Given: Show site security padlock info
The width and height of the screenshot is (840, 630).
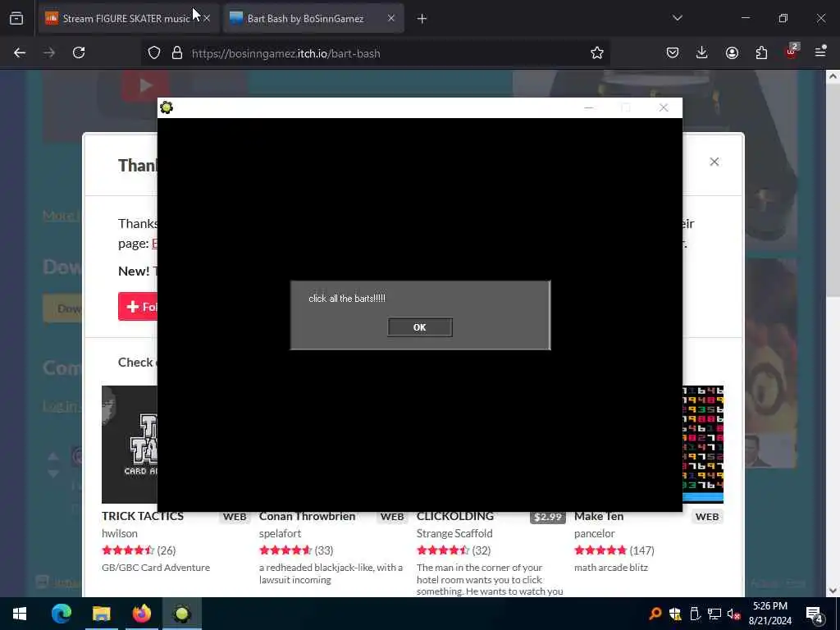Looking at the screenshot, I should click(x=177, y=53).
